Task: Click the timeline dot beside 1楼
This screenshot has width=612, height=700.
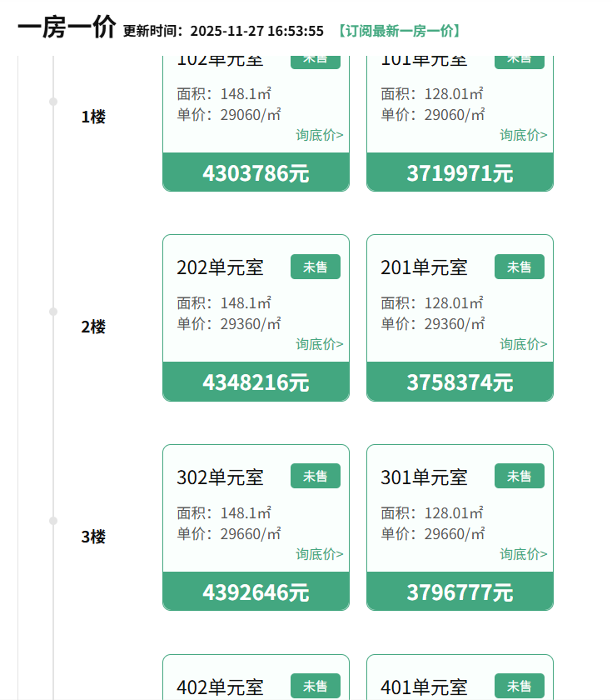Action: (x=53, y=102)
